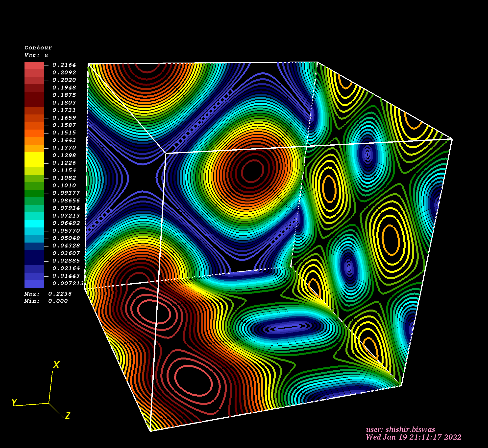
Task: Click the X axis label of the triad
Action: [56, 365]
